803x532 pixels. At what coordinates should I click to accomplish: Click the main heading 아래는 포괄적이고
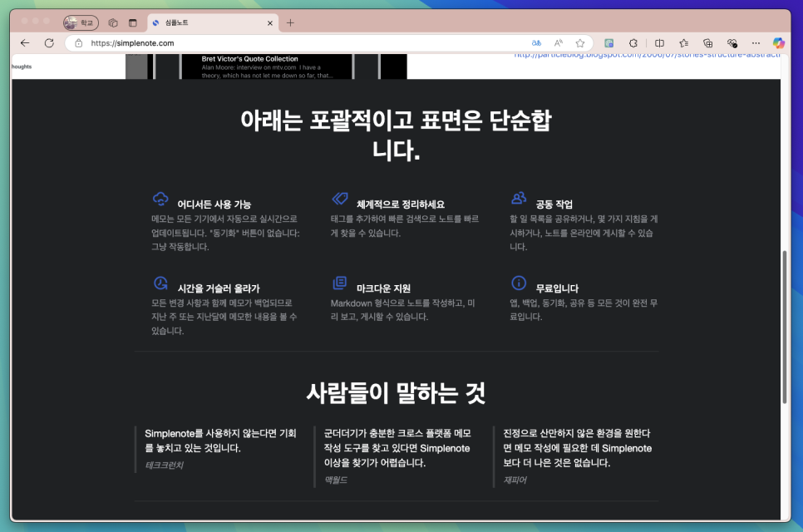pos(396,135)
